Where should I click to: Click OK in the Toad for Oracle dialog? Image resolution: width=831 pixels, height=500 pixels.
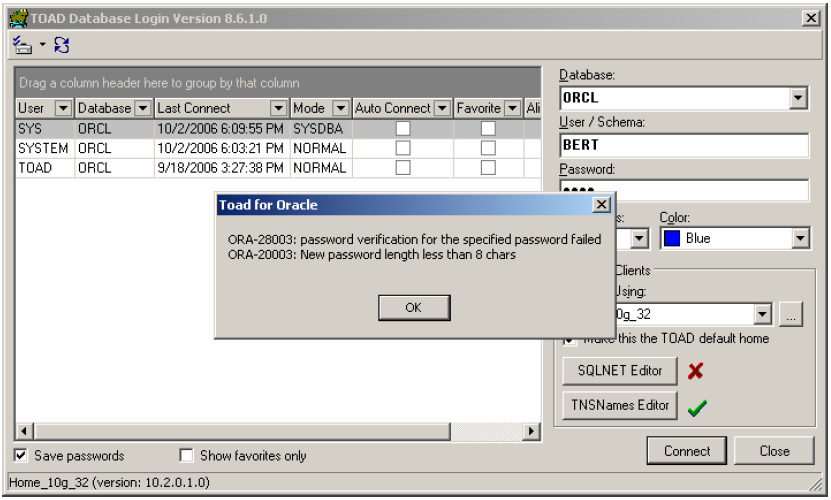click(414, 308)
